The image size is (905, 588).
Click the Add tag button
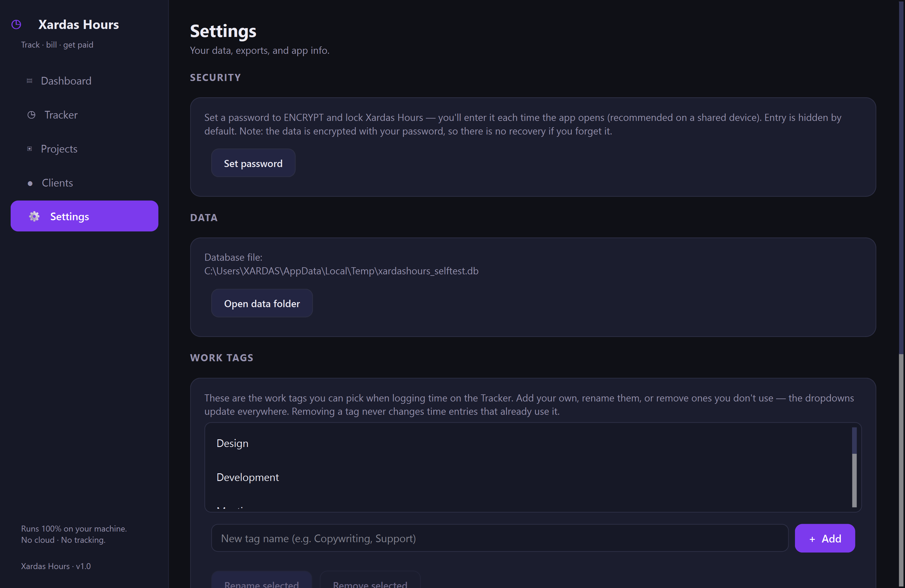(x=825, y=538)
